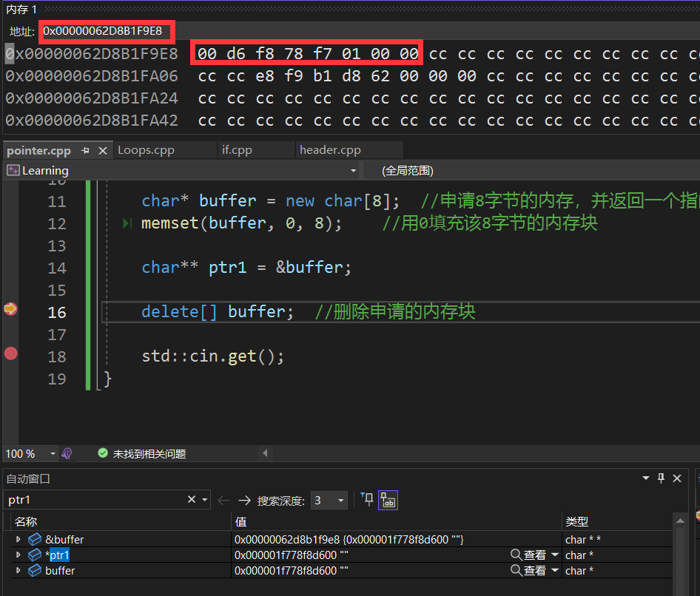Screen dimensions: 700x596
Task: Open the search history dropdown
Action: coord(205,500)
